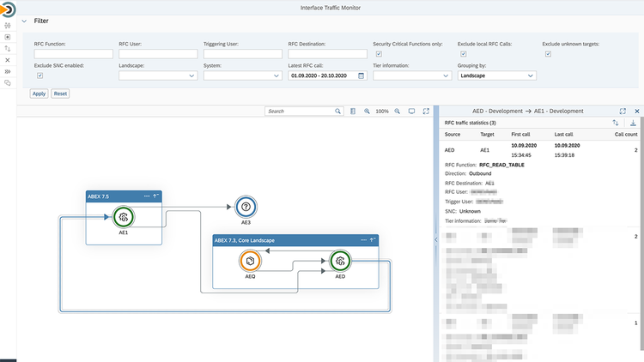644x362 pixels.
Task: Toggle Exclude unknown targets checkbox
Action: [548, 54]
